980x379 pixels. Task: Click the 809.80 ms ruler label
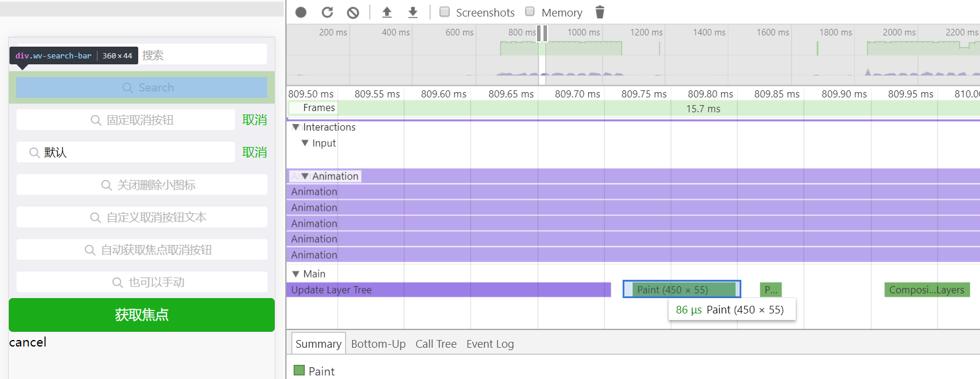(x=710, y=94)
